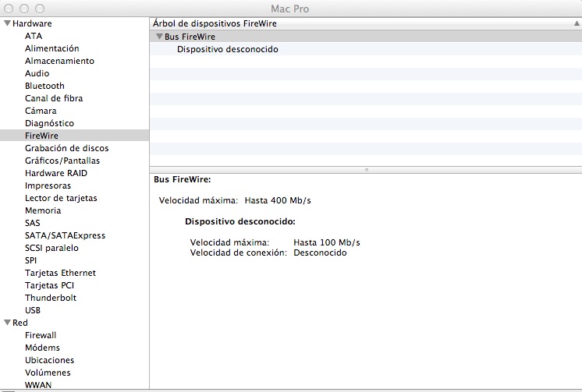Open the Bluetooth hardware category

point(44,86)
